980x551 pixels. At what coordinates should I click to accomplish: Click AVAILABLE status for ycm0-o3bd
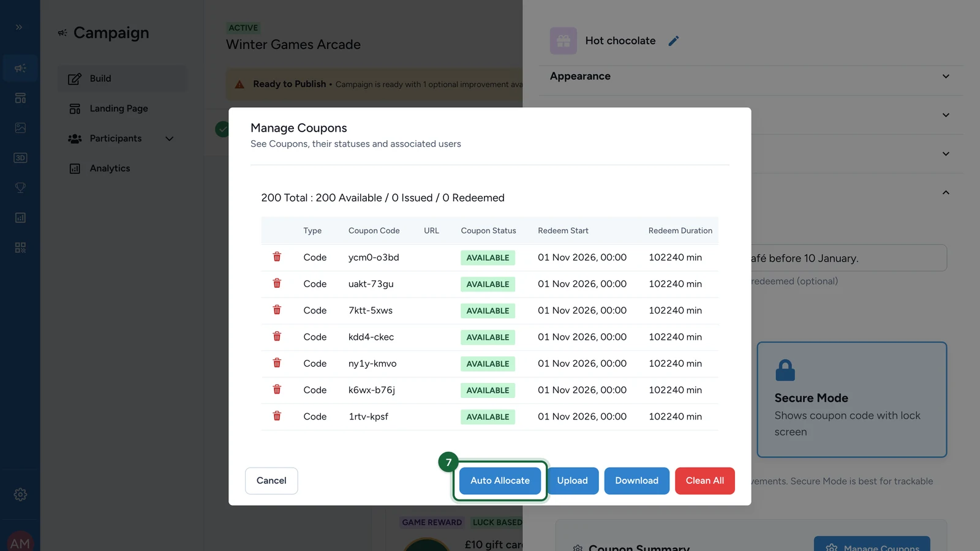488,258
